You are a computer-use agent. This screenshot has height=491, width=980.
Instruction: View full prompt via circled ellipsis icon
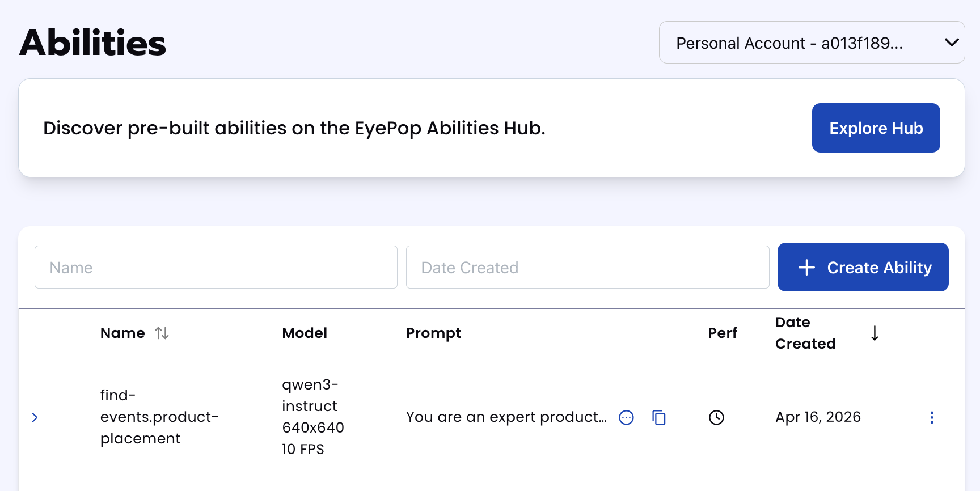coord(626,418)
